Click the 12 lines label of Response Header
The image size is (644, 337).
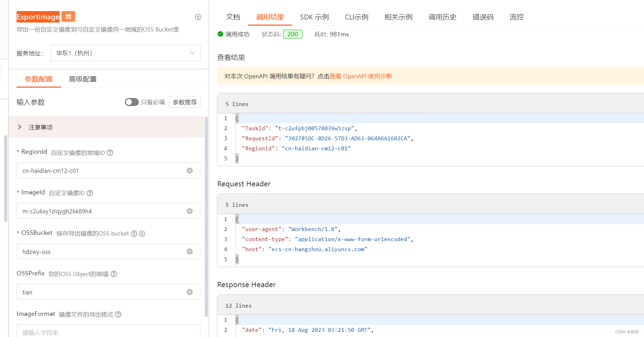tap(238, 305)
